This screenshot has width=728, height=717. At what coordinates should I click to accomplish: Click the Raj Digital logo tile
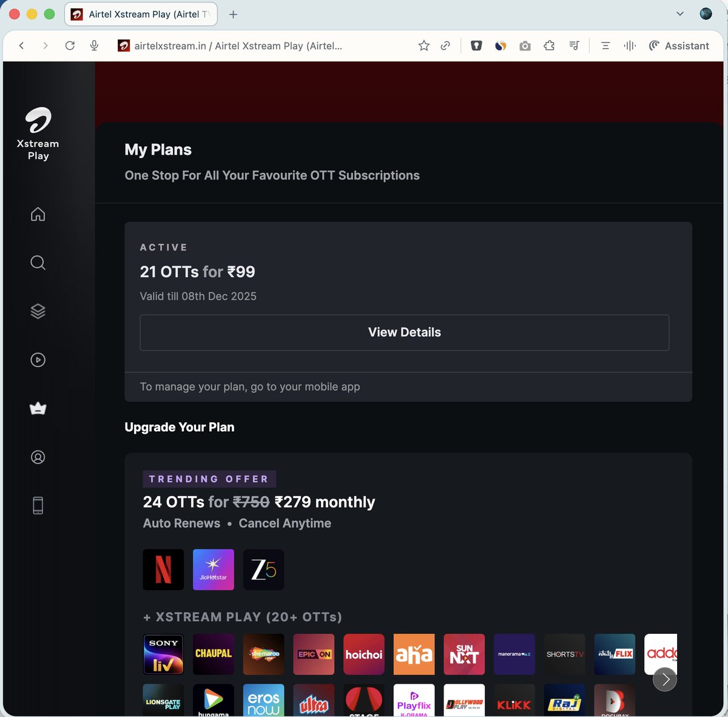tap(565, 701)
